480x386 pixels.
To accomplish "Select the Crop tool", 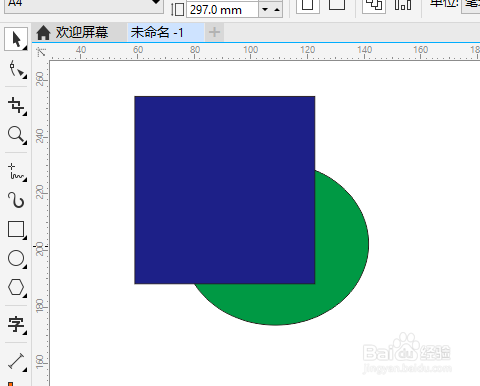I will [17, 106].
